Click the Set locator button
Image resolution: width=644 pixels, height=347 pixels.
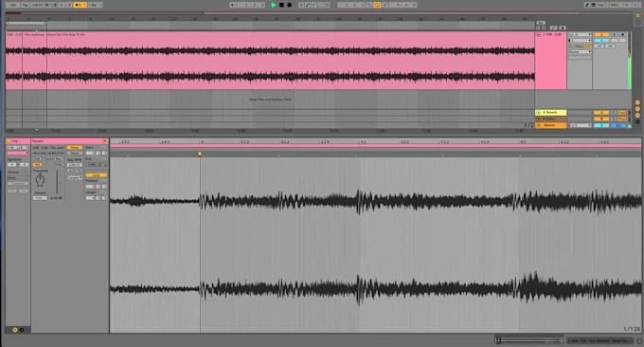541,23
